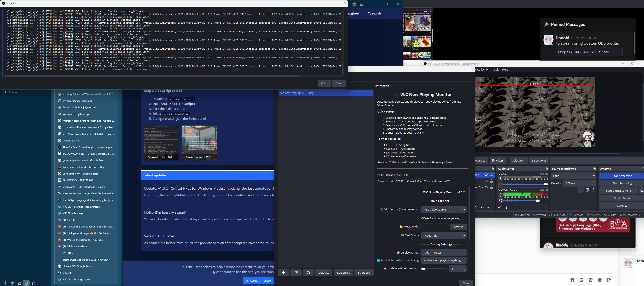Open Virtual Camera settings gear icon

pos(642,191)
